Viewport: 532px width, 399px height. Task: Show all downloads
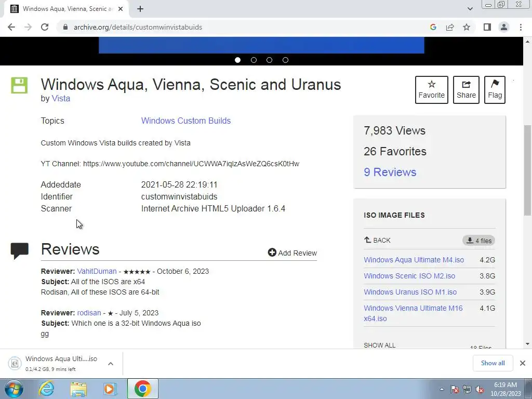point(493,363)
